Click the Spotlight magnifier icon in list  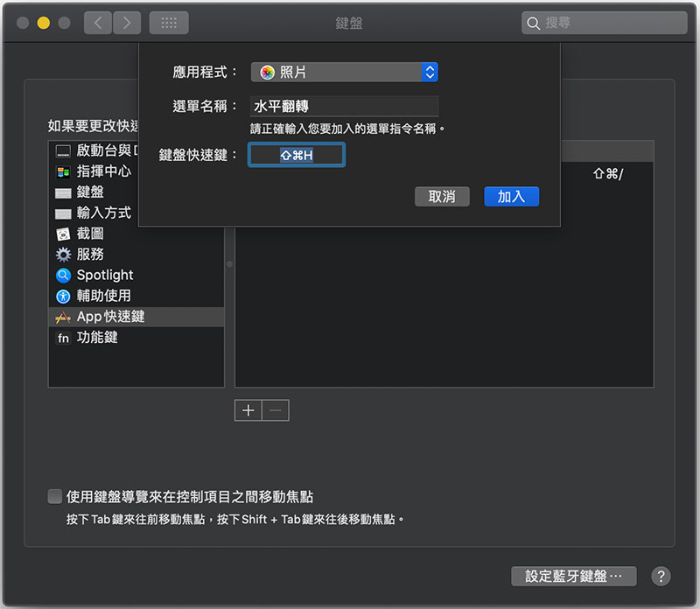pos(63,276)
